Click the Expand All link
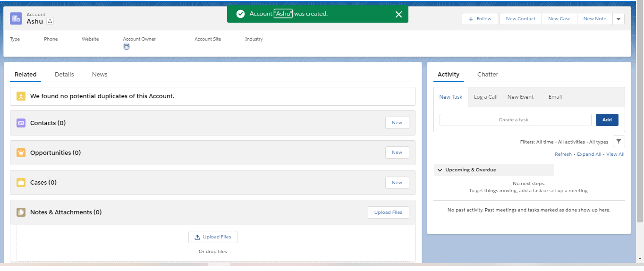 tap(589, 154)
